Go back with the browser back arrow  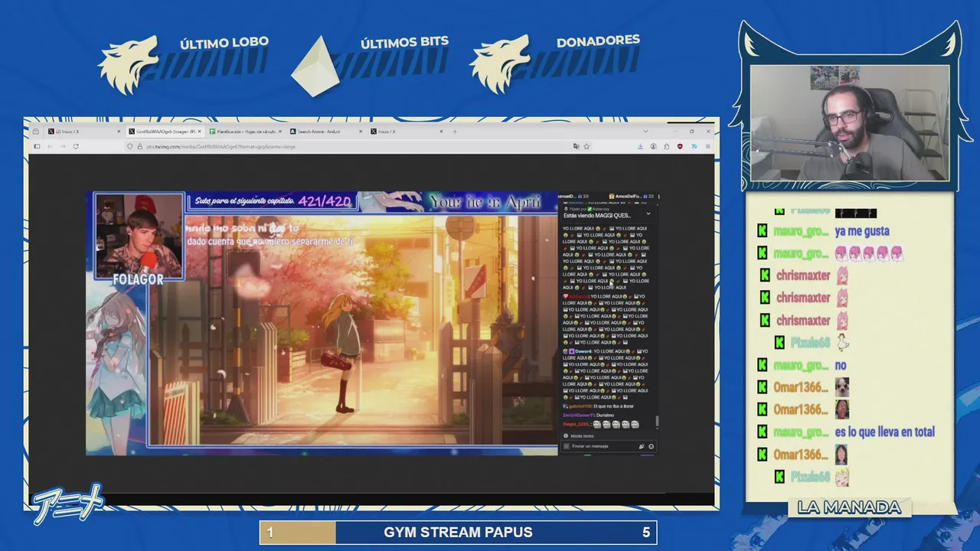pyautogui.click(x=50, y=146)
